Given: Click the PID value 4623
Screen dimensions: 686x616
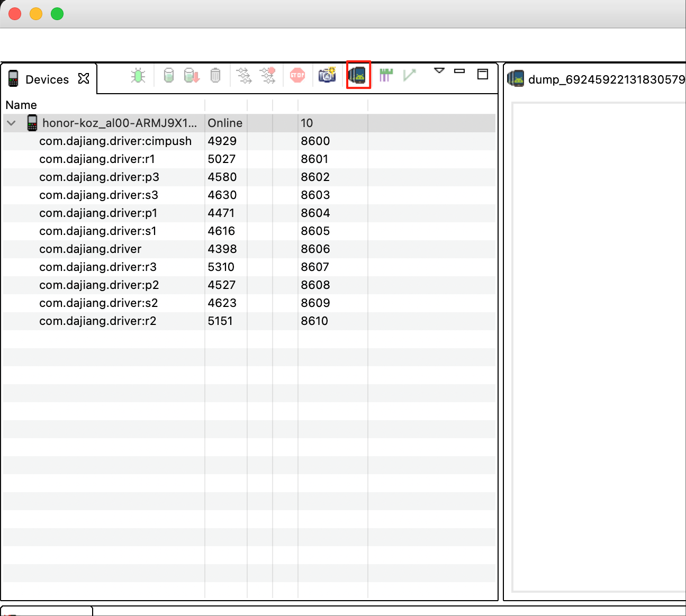Looking at the screenshot, I should (222, 303).
